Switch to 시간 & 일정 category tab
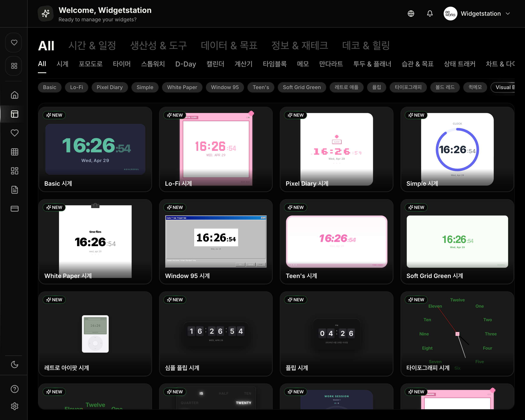525x420 pixels. 92,46
